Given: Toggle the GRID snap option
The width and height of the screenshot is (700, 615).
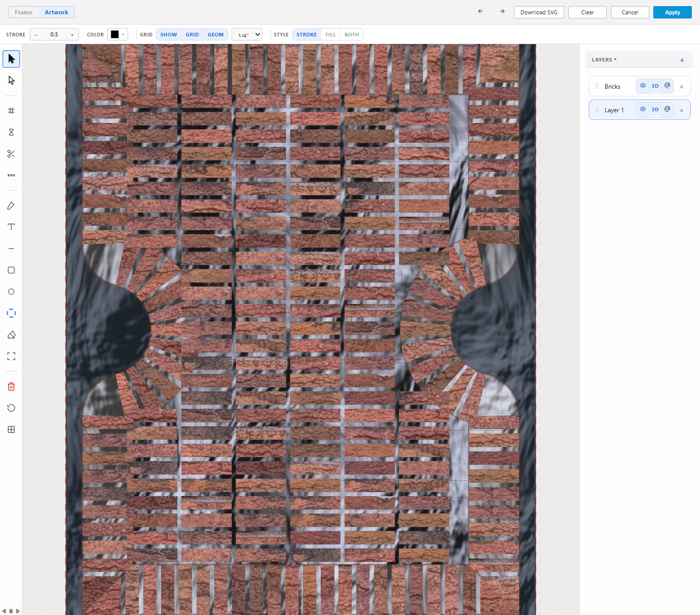Looking at the screenshot, I should (x=192, y=34).
